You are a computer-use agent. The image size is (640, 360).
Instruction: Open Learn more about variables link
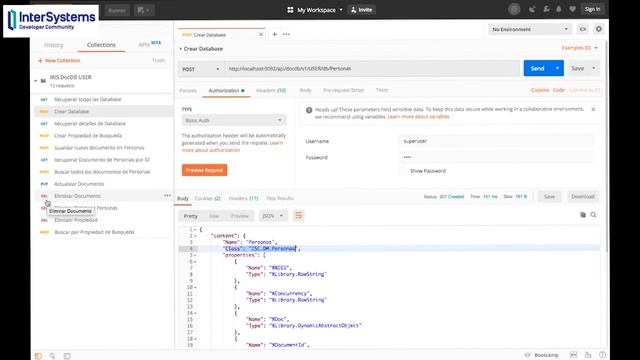[x=419, y=117]
